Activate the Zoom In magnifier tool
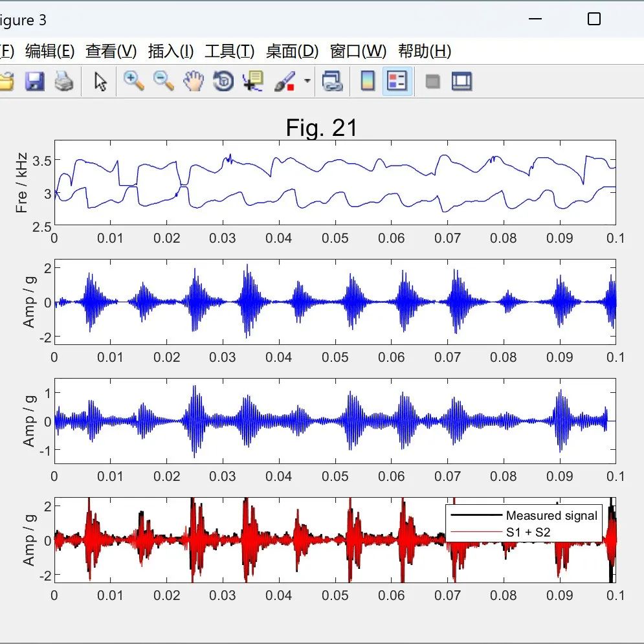Image resolution: width=644 pixels, height=644 pixels. pyautogui.click(x=134, y=81)
